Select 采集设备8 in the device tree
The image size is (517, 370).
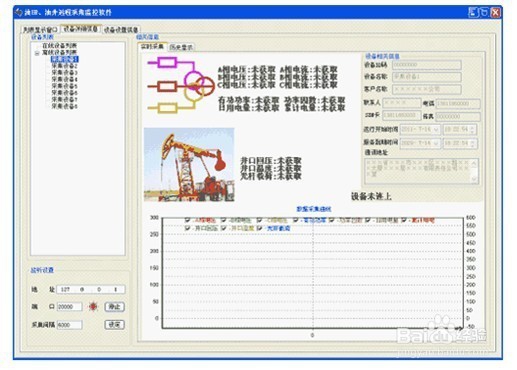[x=65, y=106]
